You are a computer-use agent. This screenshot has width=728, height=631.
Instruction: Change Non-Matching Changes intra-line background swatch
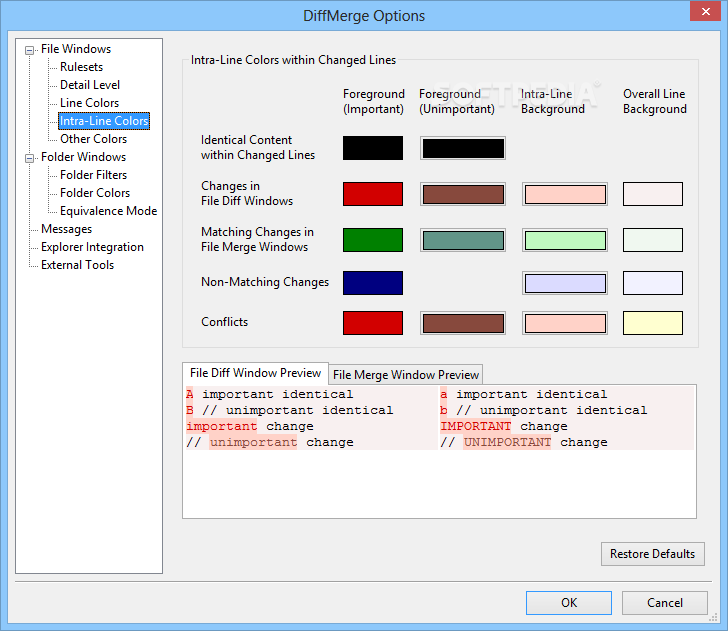[565, 283]
